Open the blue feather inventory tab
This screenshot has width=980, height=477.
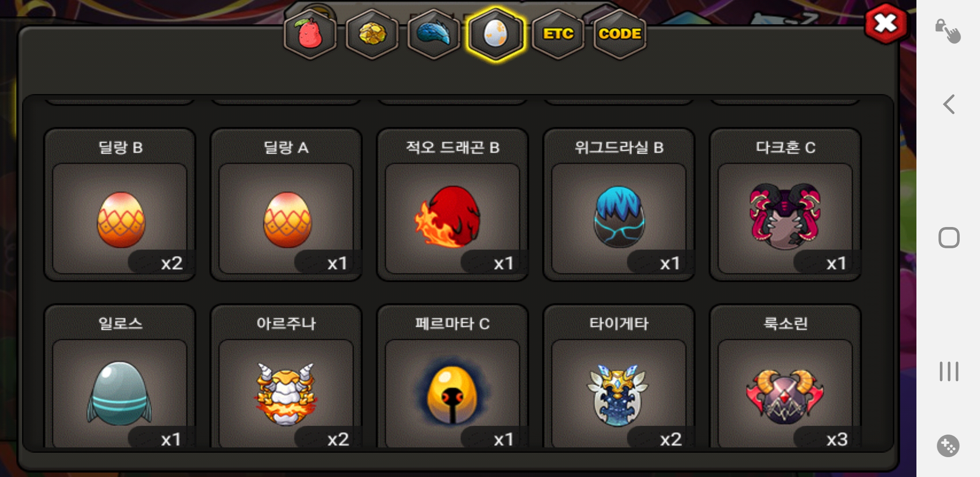tap(434, 34)
